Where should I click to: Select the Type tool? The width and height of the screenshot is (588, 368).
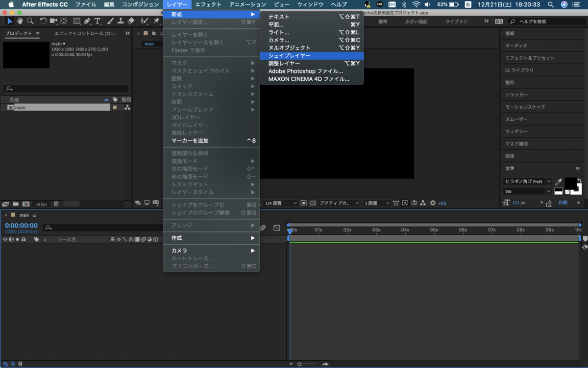click(x=98, y=21)
